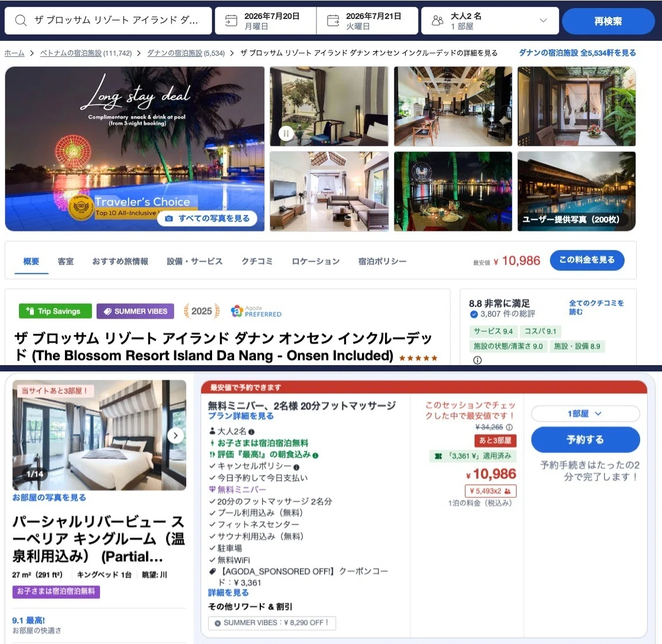Click the coupon applied tag icon
The height and width of the screenshot is (644, 662).
(x=438, y=456)
